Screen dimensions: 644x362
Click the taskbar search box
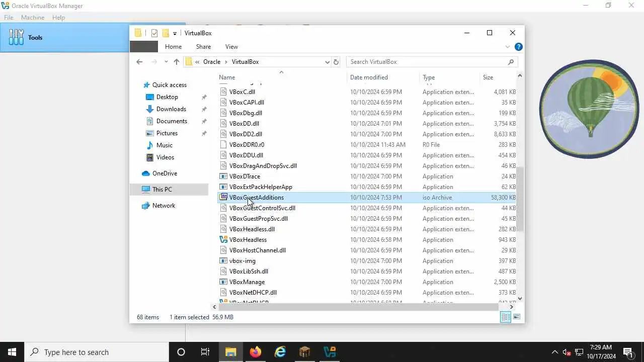[97, 352]
